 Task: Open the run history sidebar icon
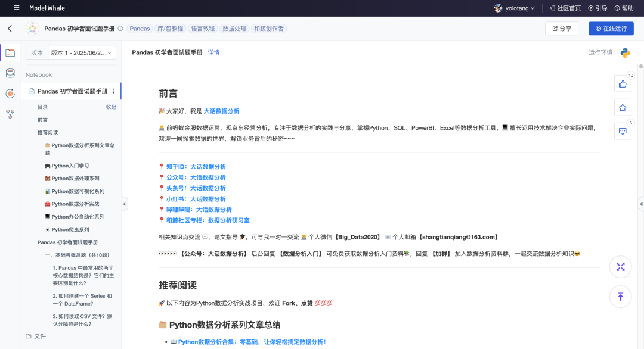[10, 94]
